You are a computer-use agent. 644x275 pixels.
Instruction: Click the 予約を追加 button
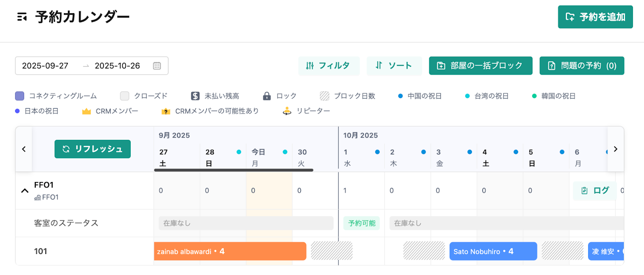tap(595, 17)
